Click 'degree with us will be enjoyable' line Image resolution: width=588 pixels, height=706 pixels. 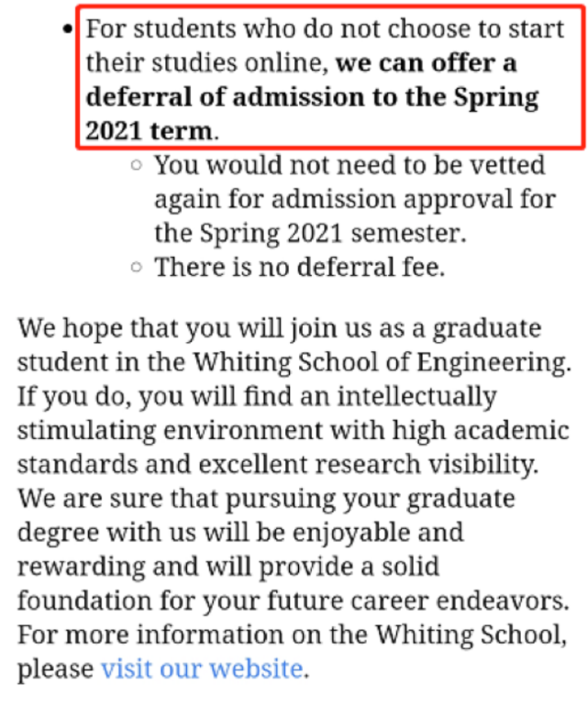point(240,533)
